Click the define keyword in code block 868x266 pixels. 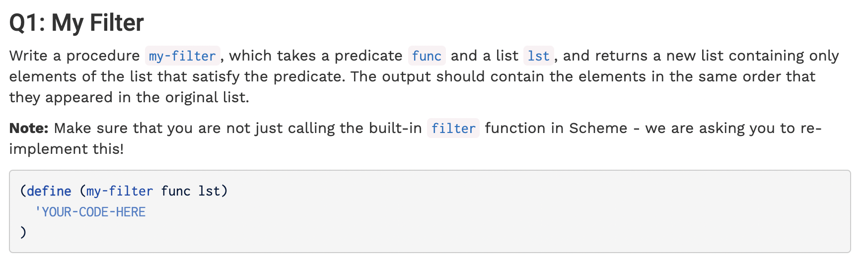point(49,191)
